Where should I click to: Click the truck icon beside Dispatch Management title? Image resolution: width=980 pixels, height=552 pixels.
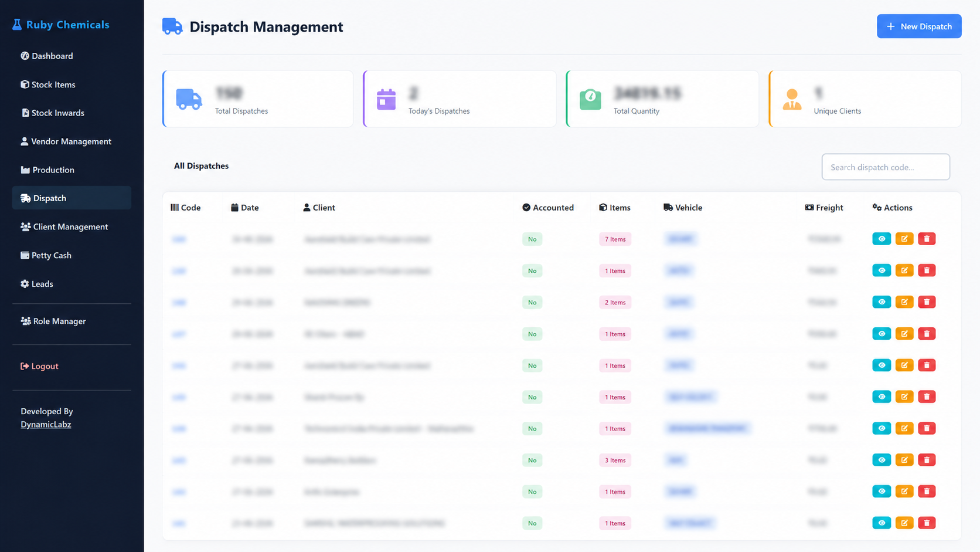[x=172, y=26]
